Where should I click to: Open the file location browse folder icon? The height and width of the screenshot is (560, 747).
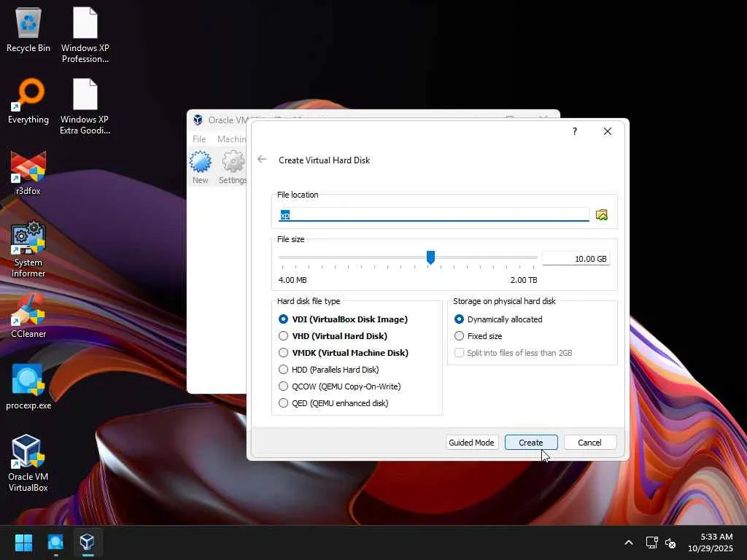tap(601, 215)
